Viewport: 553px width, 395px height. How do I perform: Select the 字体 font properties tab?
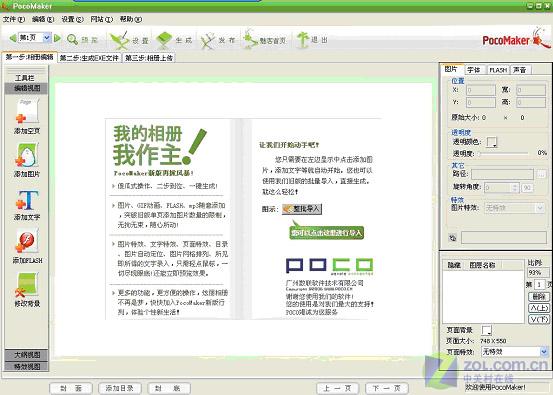(474, 70)
